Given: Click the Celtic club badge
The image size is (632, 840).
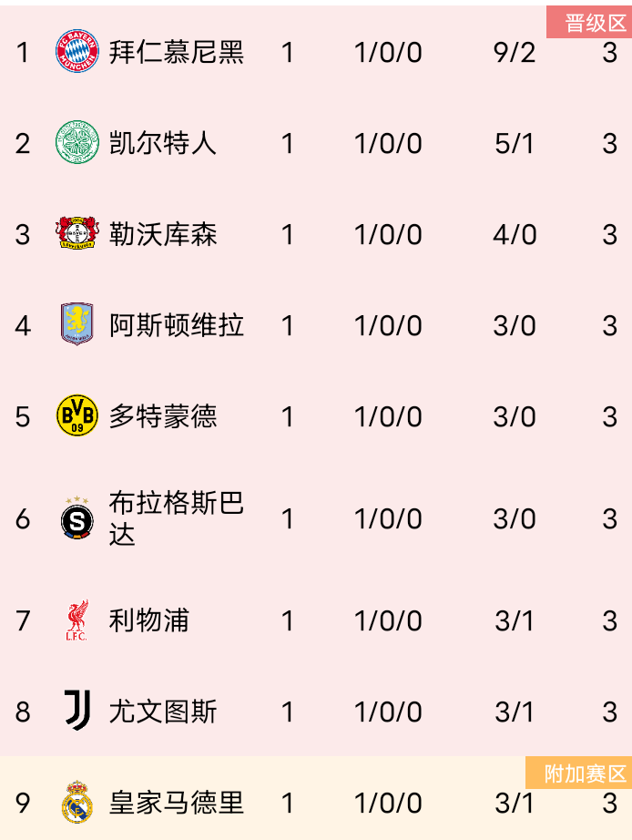Looking at the screenshot, I should (x=78, y=143).
